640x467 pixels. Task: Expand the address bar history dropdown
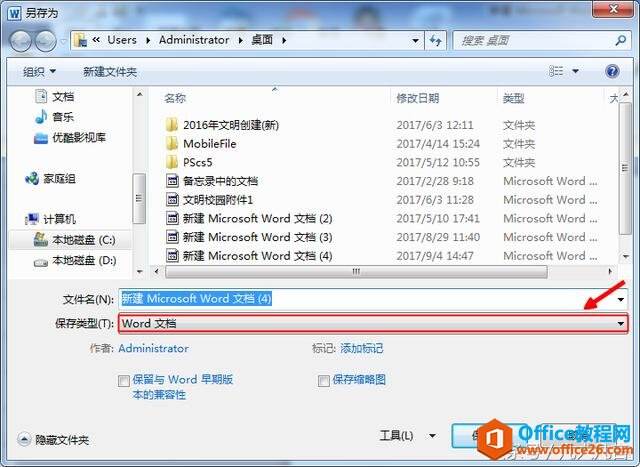(415, 40)
